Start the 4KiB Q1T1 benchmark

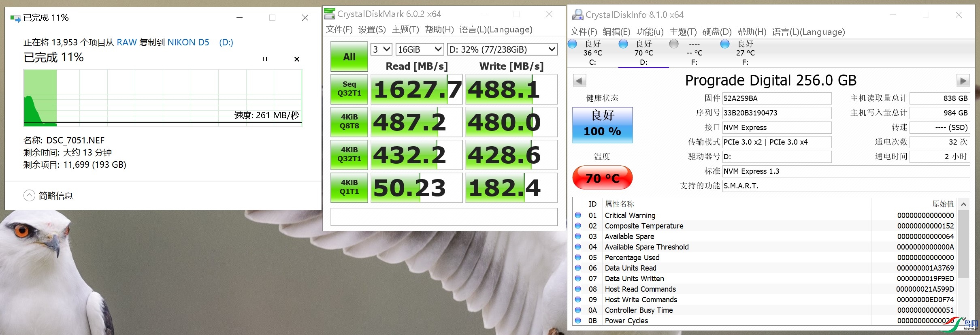pyautogui.click(x=349, y=188)
